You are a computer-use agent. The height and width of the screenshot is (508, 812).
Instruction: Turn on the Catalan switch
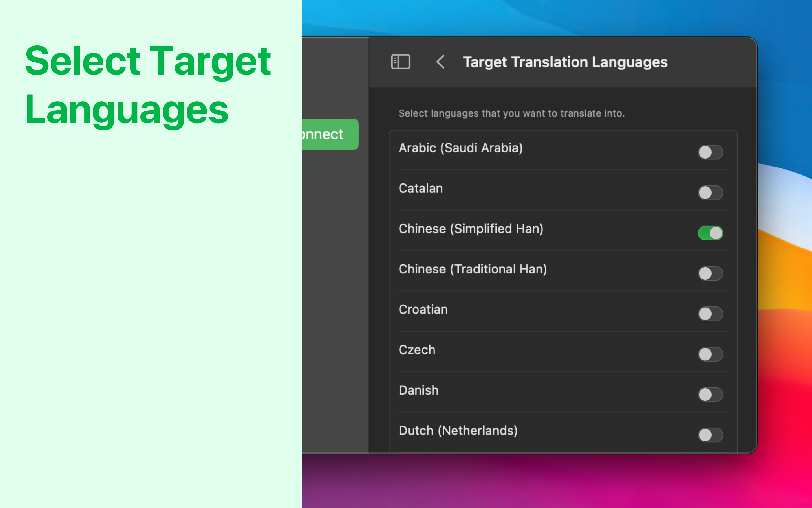[710, 192]
